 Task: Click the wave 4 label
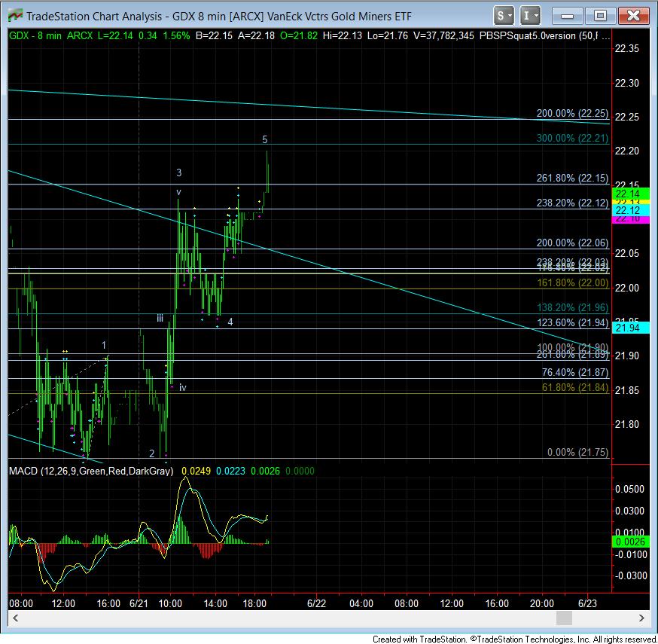tap(230, 322)
